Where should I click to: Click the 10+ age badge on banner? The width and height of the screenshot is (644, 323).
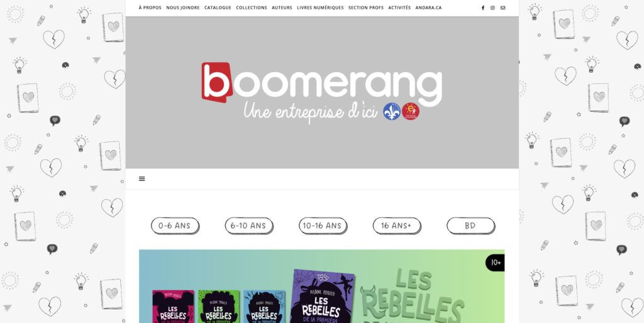pyautogui.click(x=495, y=263)
